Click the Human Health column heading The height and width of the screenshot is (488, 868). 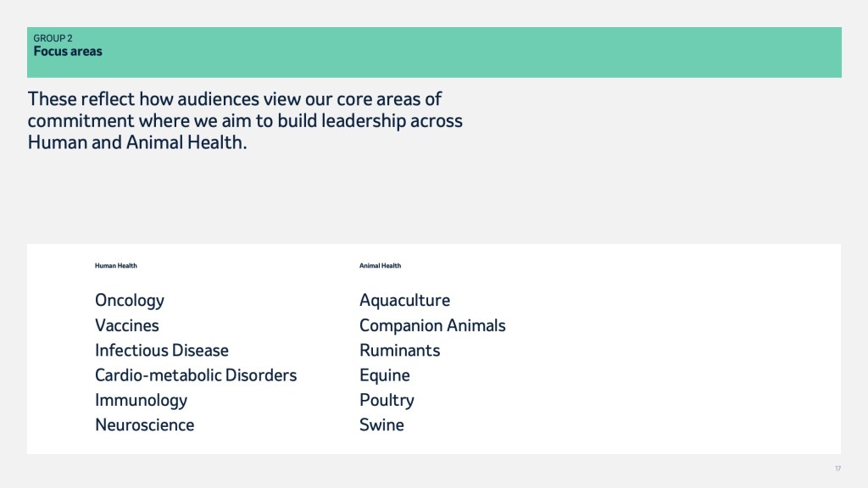[x=115, y=265]
